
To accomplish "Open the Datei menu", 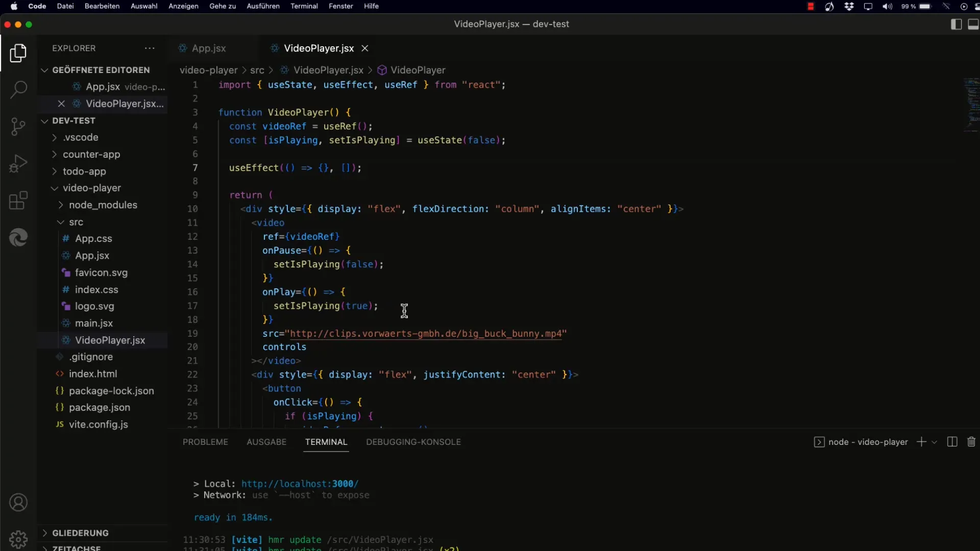I will point(65,6).
